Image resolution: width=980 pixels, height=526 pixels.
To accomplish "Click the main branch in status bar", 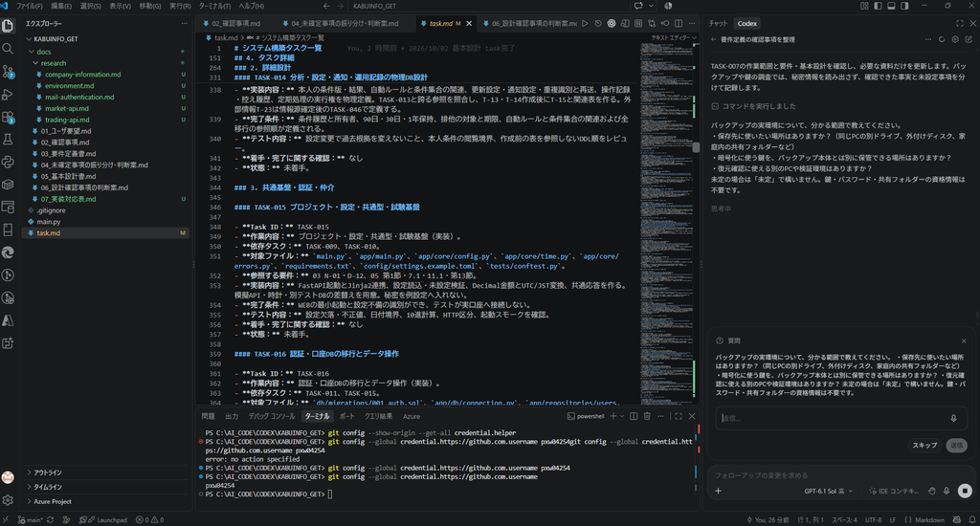I will click(x=30, y=519).
